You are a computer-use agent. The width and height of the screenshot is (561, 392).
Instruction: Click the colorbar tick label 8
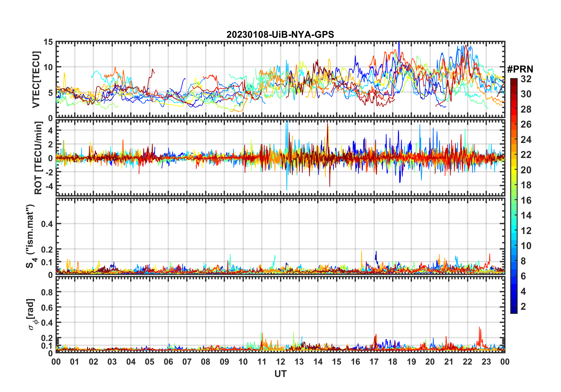click(x=523, y=261)
